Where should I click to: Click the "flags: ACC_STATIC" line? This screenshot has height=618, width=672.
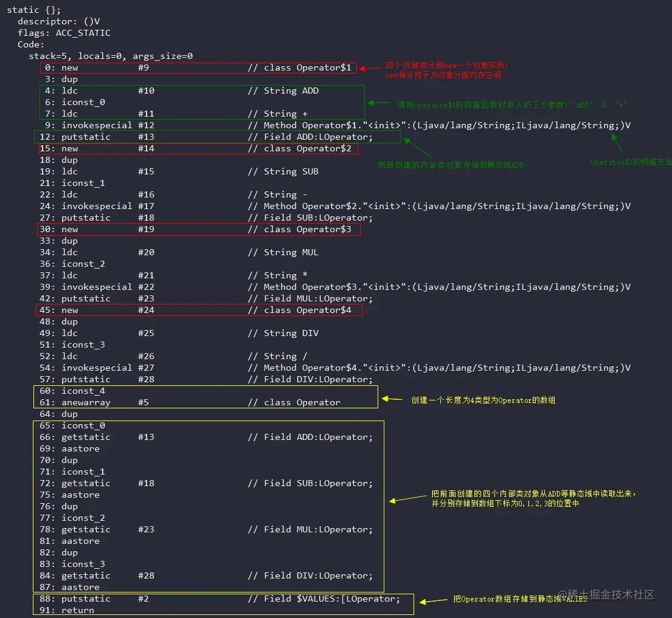tap(64, 33)
